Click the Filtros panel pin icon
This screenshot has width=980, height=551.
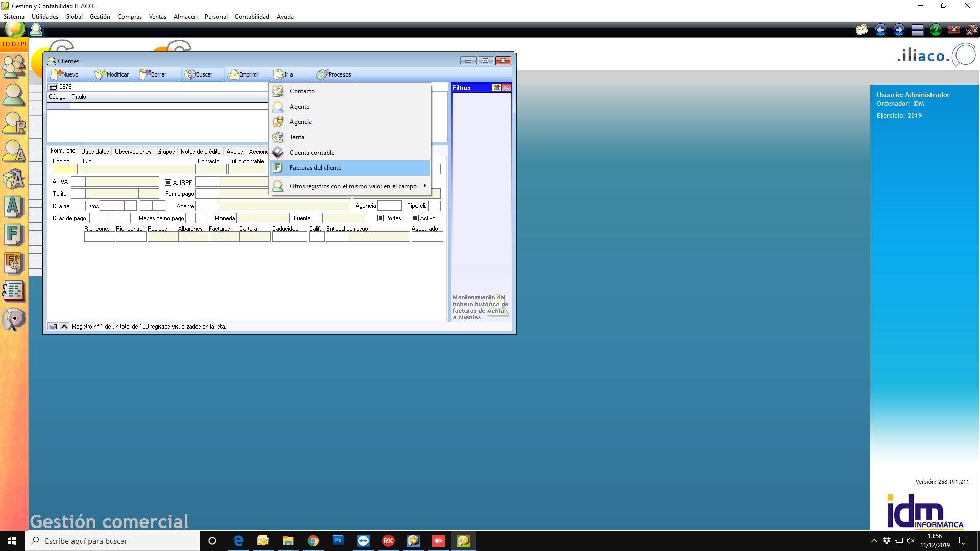[x=496, y=88]
